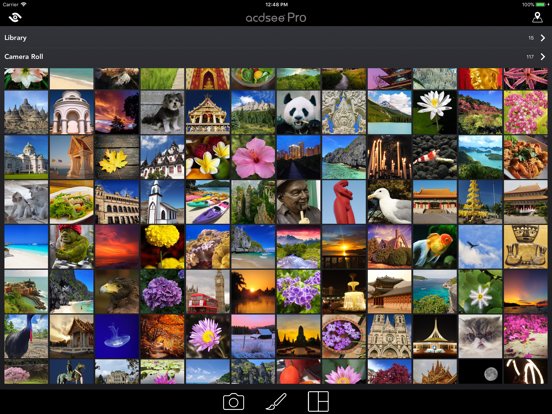Viewport: 552px width, 414px height.
Task: Open the goldfish photo thumbnail
Action: coord(435,247)
